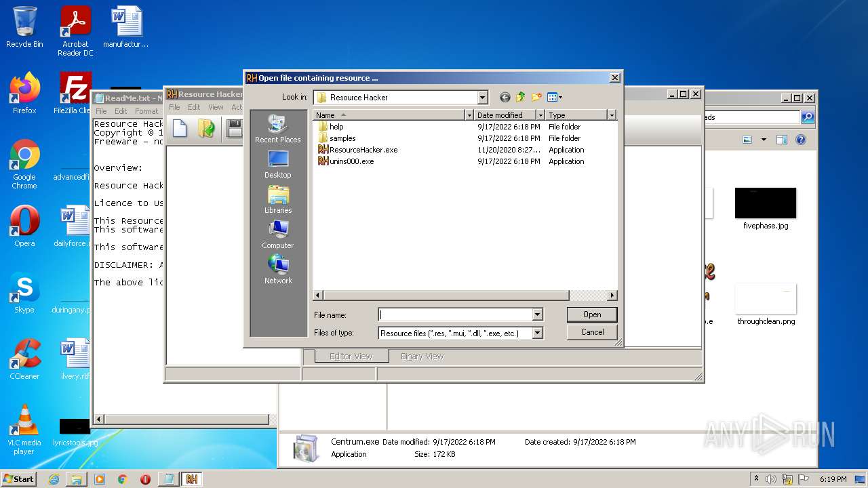
Task: Open Opera from taskbar
Action: (145, 479)
